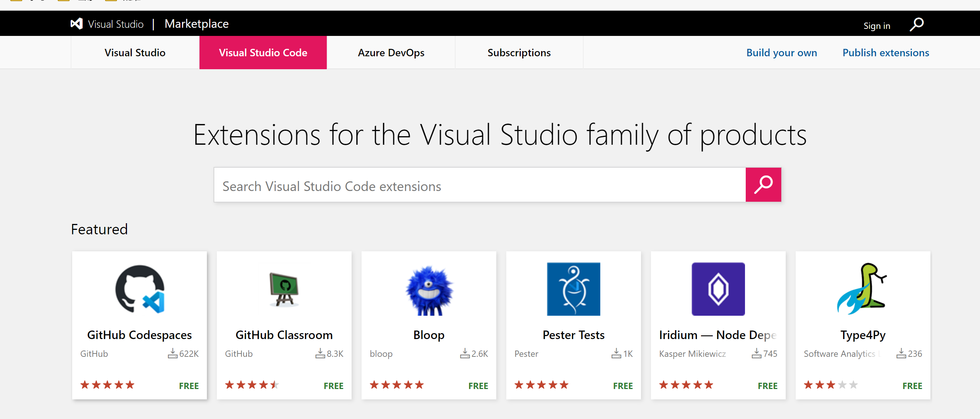Click the Visual Studio logo icon

(77, 24)
